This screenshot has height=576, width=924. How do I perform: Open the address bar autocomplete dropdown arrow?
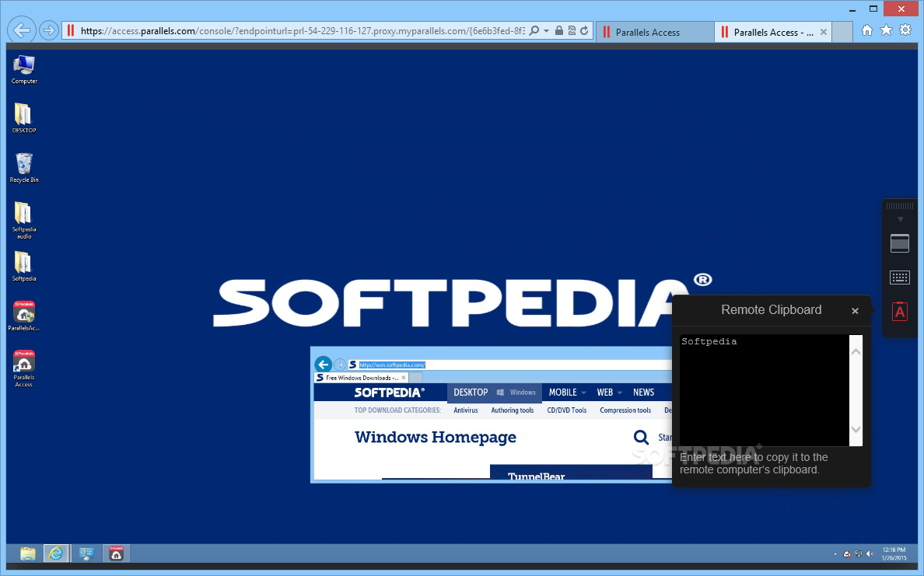pos(546,30)
